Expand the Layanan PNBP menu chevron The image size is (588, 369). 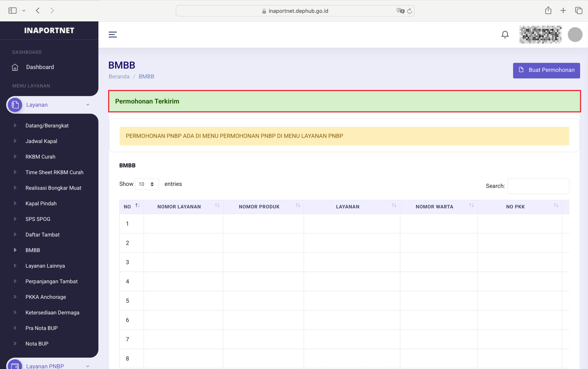click(x=88, y=366)
